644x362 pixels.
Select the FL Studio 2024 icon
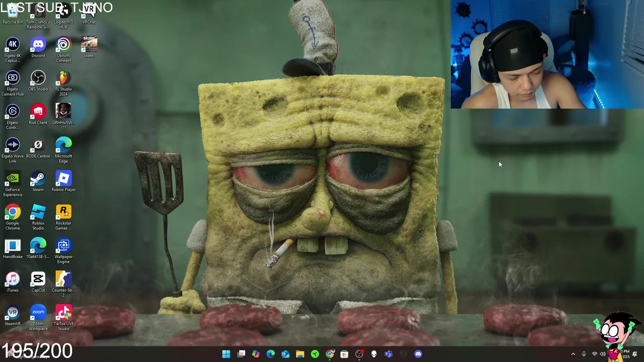point(63,83)
